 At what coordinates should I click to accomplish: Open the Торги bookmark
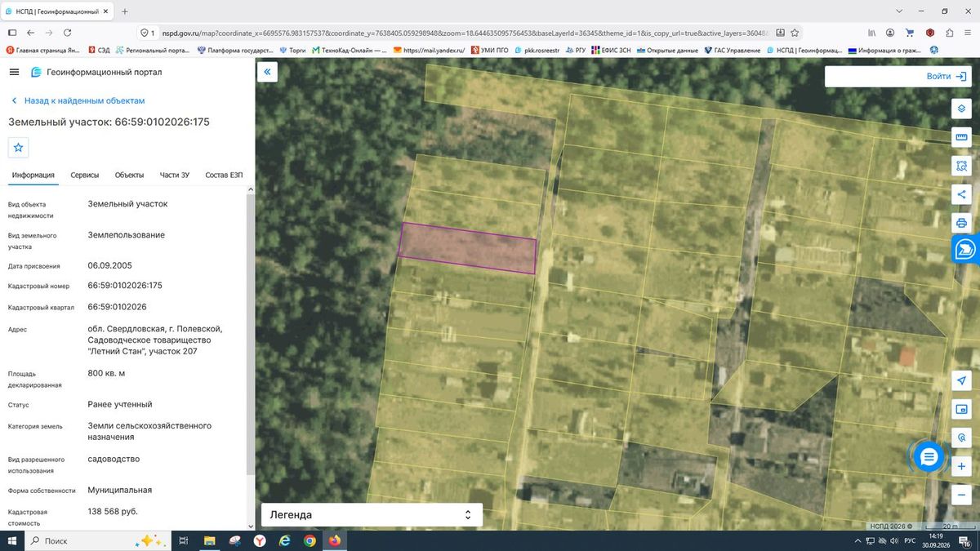[x=292, y=50]
